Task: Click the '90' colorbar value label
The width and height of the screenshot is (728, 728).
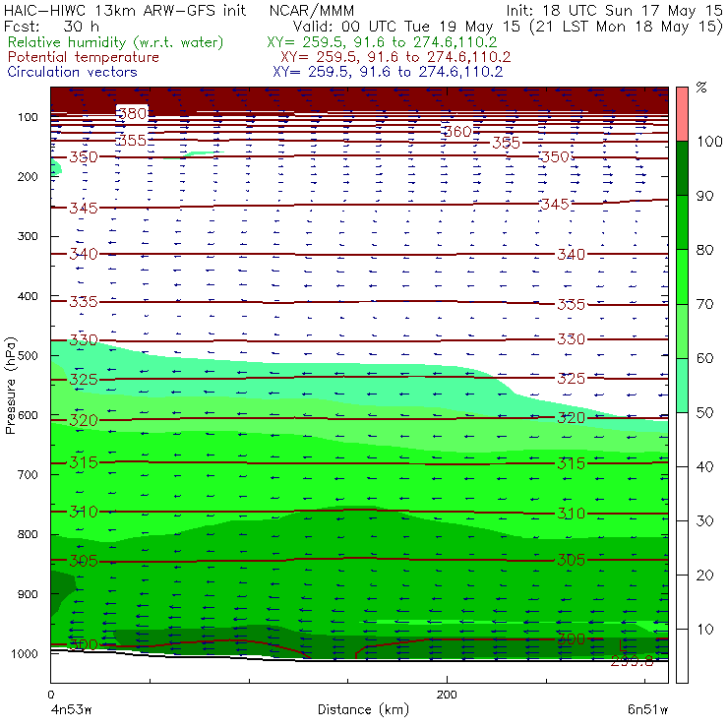Action: click(704, 196)
